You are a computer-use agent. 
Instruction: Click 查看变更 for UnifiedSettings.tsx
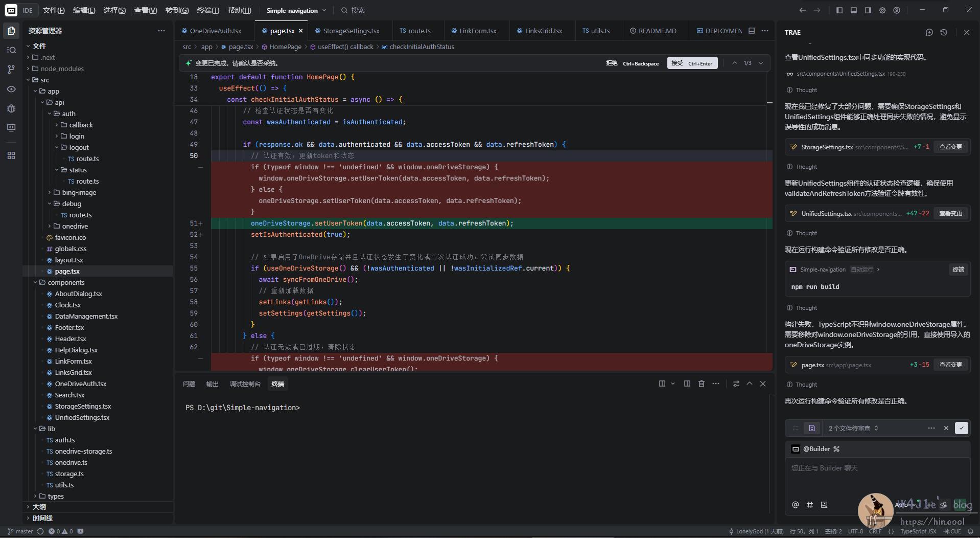[x=950, y=213]
